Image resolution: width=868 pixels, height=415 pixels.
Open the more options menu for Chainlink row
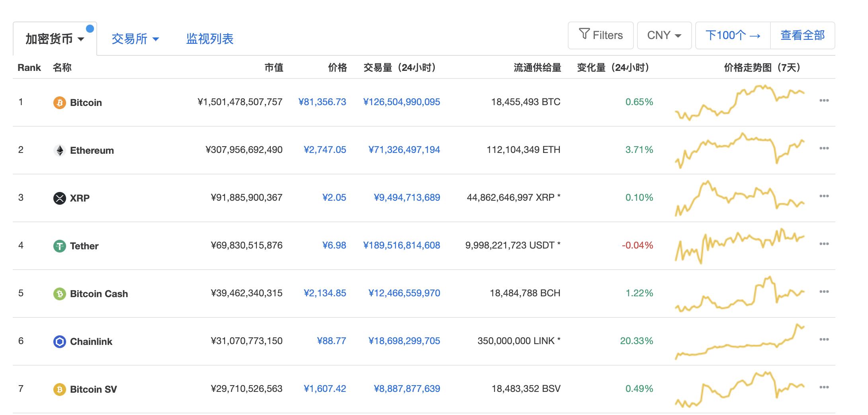pos(824,340)
